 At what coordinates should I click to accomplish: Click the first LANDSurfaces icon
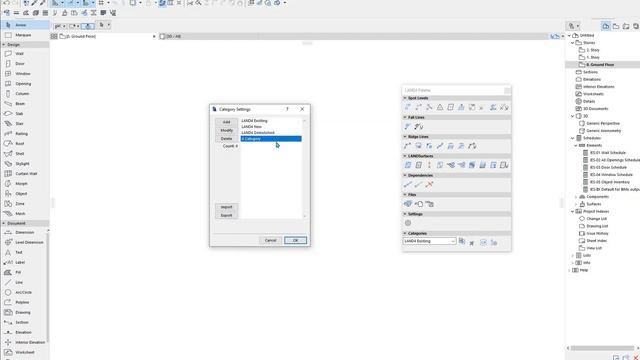408,165
